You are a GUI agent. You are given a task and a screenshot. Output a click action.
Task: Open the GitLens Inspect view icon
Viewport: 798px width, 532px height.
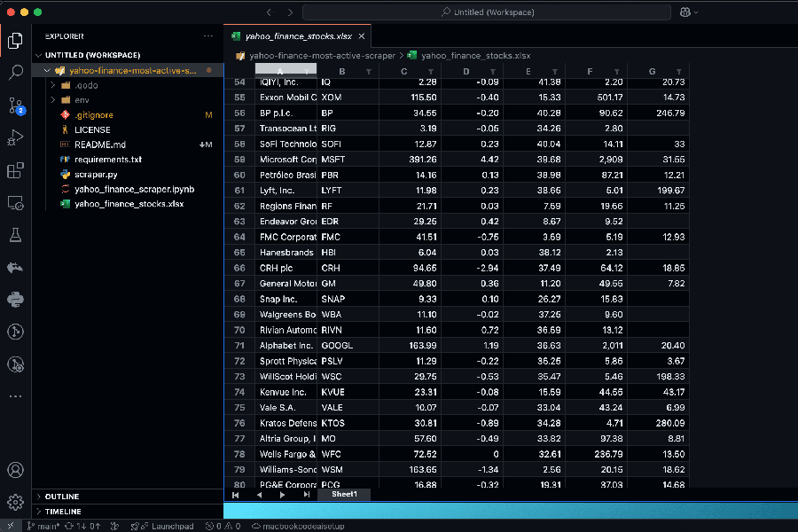(15, 364)
